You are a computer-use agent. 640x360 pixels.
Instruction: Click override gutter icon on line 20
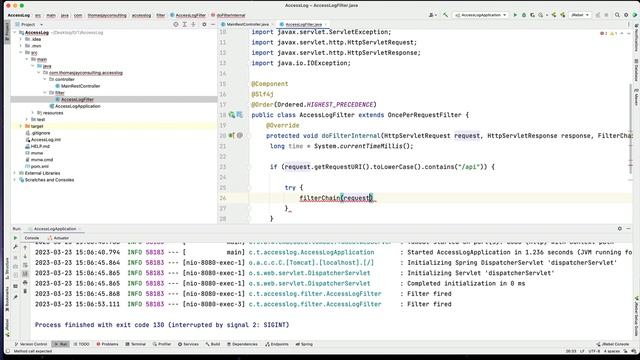coord(231,136)
